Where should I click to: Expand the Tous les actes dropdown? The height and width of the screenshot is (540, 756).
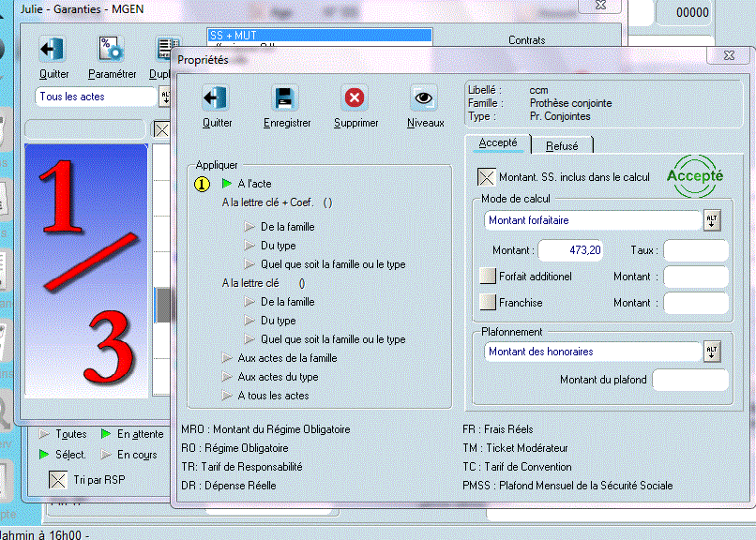(166, 97)
